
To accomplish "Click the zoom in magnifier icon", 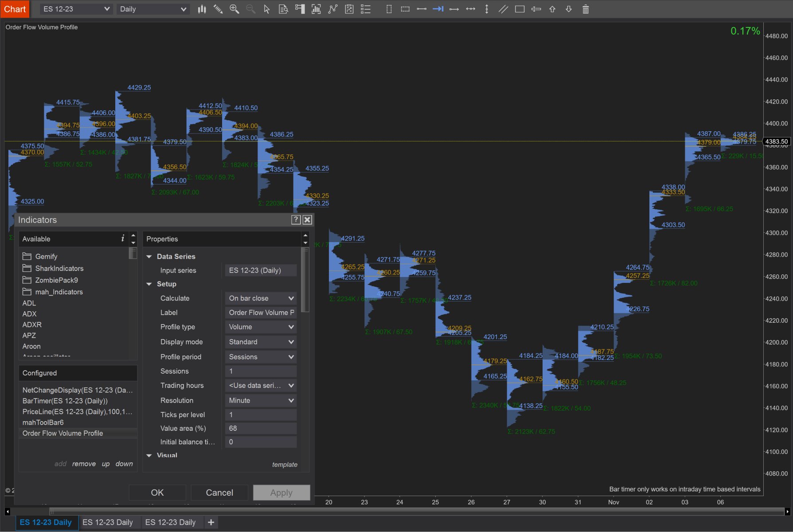I will 234,9.
